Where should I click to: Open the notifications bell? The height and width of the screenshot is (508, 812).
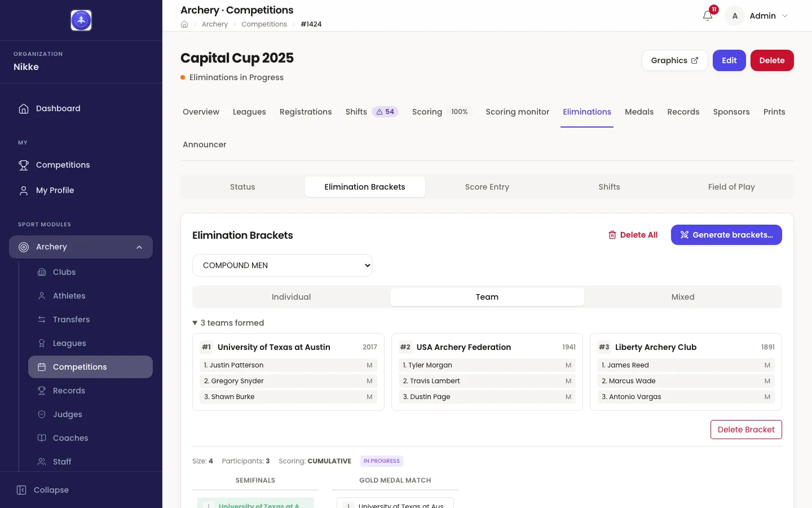708,16
